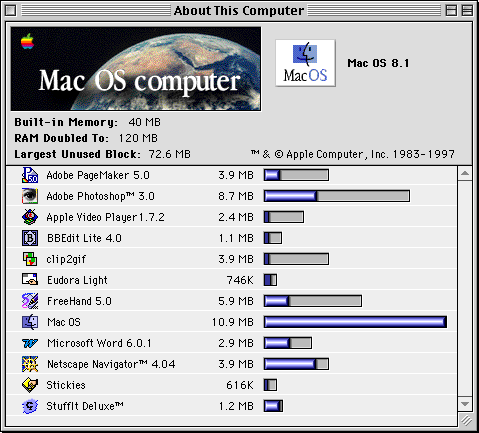Click the window close box

[10, 11]
